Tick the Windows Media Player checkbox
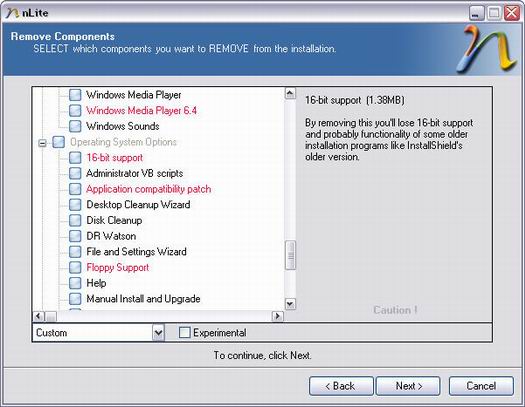525x407 pixels. [75, 95]
